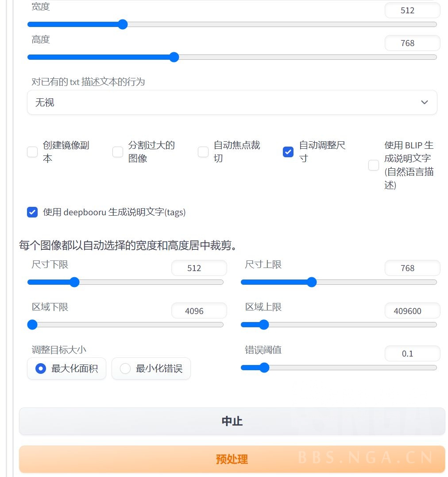Viewport: 448px width, 477px height.
Task: Click the 错误阈值 slider handle
Action: pos(264,368)
